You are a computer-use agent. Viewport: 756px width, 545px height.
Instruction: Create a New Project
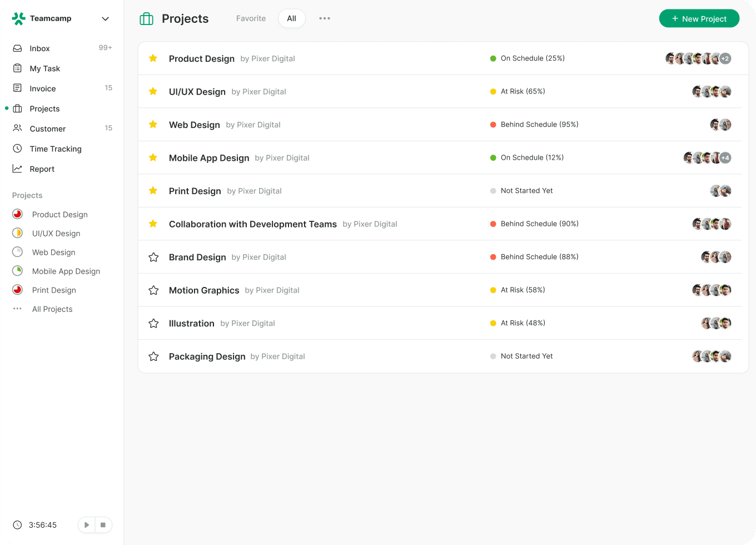pos(699,18)
